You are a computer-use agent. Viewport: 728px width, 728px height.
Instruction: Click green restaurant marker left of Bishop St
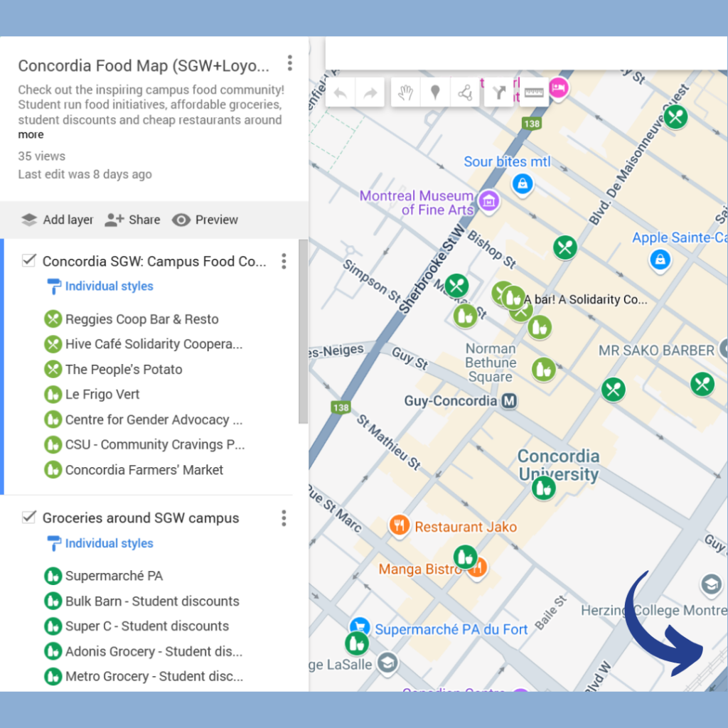[457, 286]
